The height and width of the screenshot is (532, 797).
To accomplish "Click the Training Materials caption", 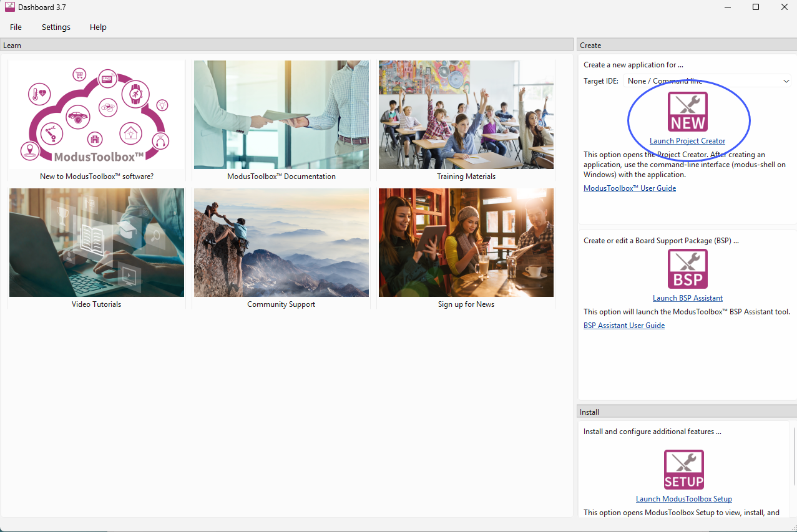I will tap(466, 177).
